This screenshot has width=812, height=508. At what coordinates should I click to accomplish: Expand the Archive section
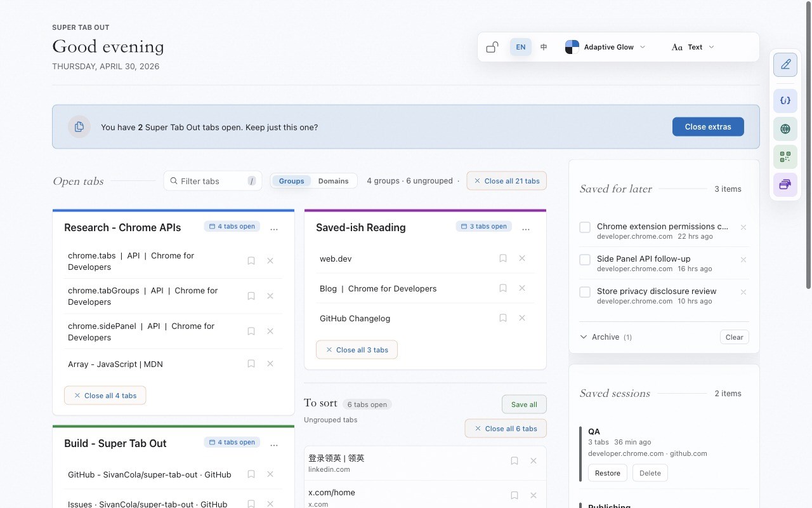point(606,337)
